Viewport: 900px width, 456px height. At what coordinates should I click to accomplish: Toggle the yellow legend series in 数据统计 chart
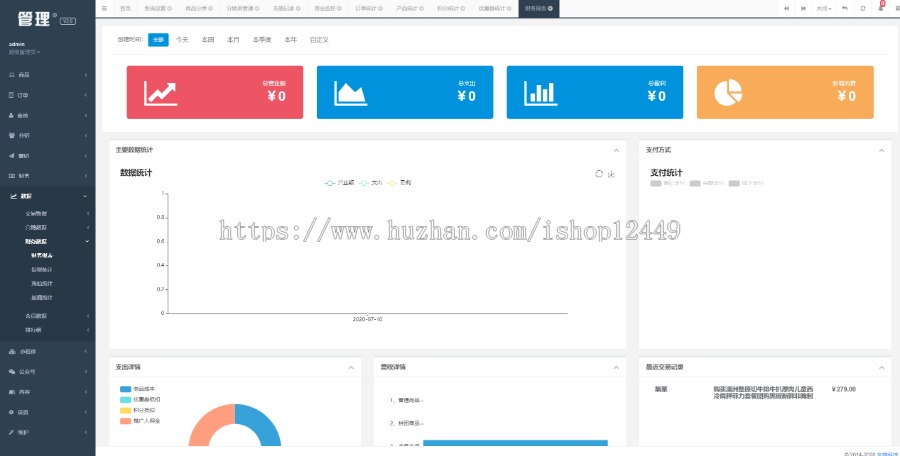(398, 183)
